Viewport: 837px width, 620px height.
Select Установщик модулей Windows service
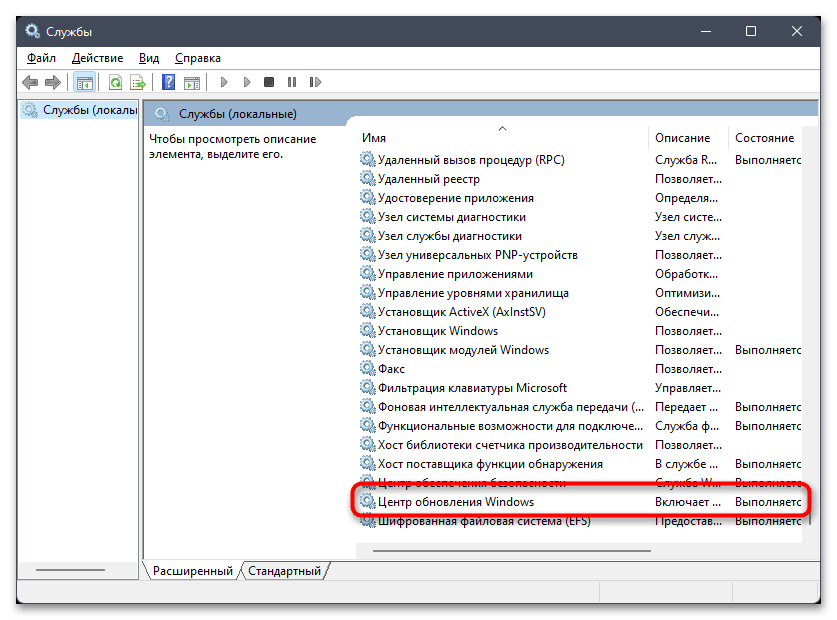[463, 350]
